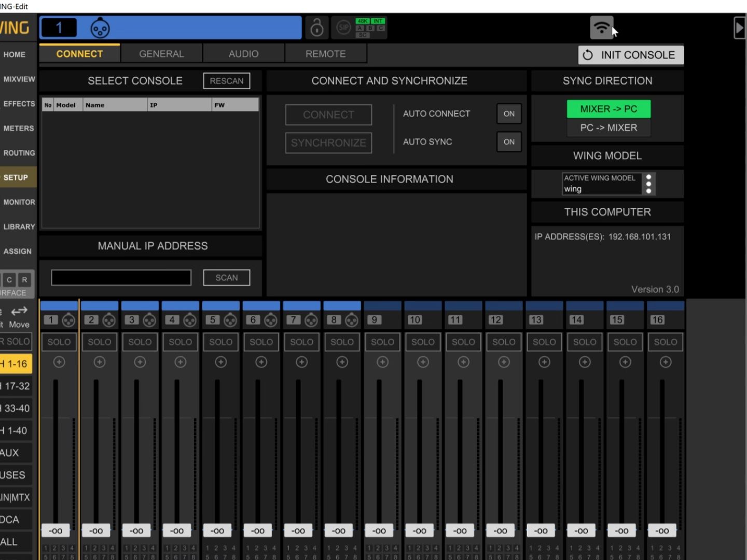Image resolution: width=747 pixels, height=560 pixels.
Task: Toggle AUTO SYNC on switch
Action: point(509,142)
